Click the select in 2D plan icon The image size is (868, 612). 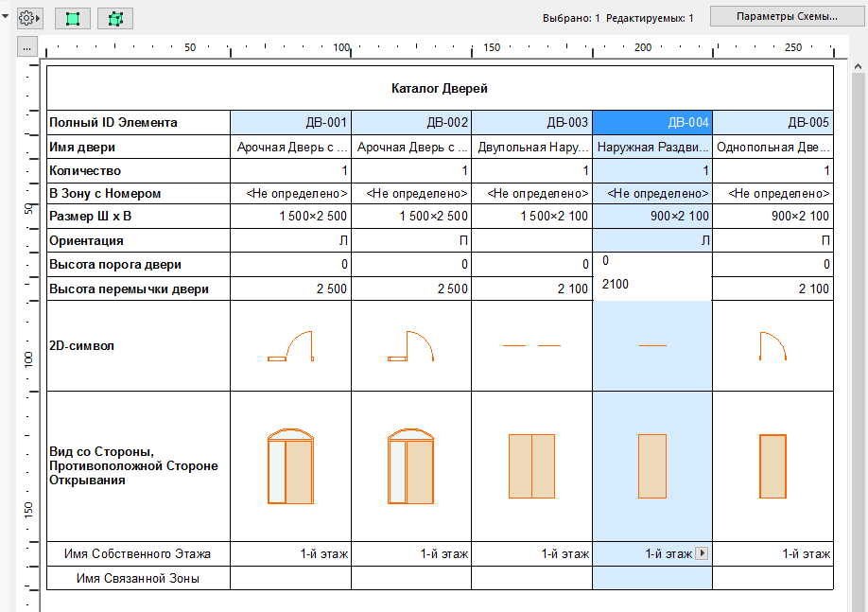73,18
